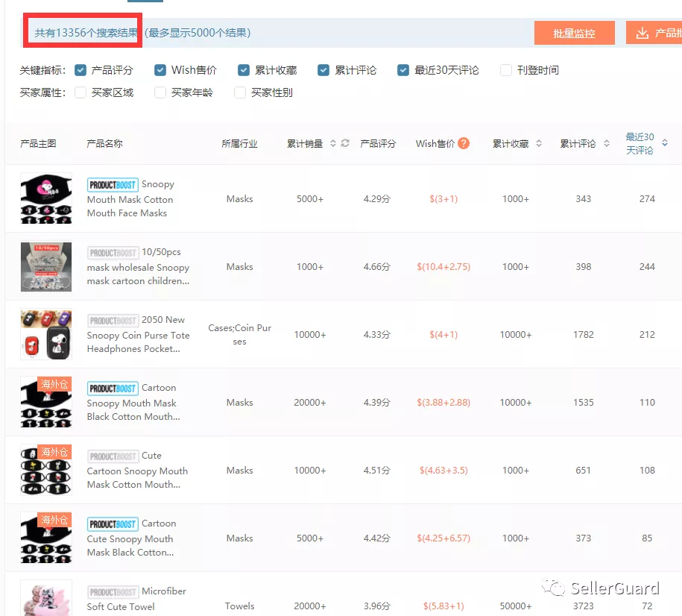Open the 10/50pcs mask wholesale product thumbnail
Screen dimensions: 682x616
(46, 266)
